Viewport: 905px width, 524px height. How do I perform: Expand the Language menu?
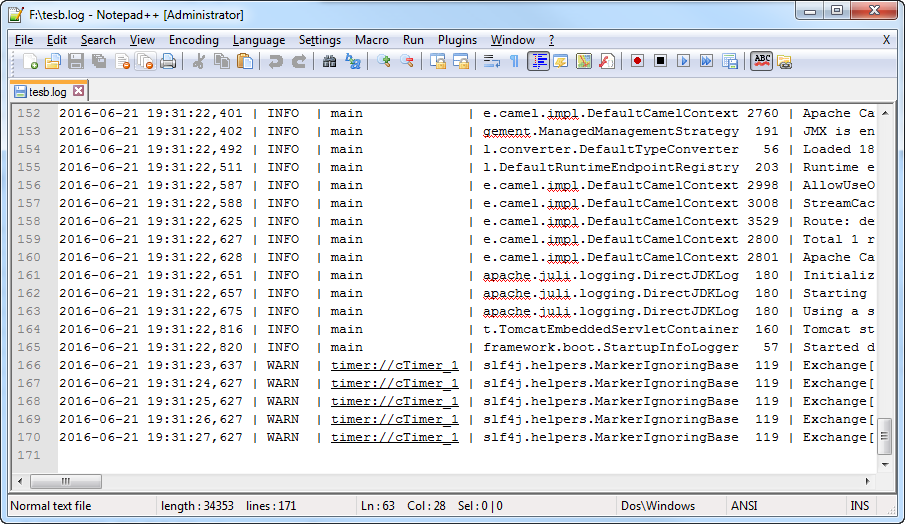click(258, 40)
